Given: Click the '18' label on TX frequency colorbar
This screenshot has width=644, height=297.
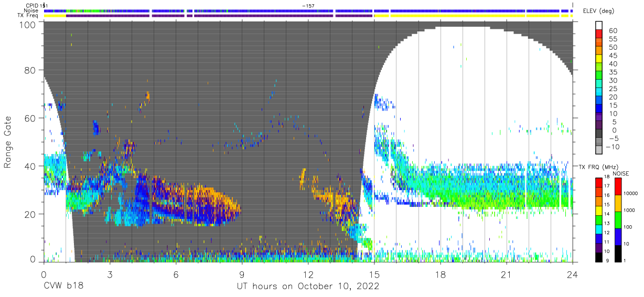Looking at the screenshot, I should pos(607,177).
